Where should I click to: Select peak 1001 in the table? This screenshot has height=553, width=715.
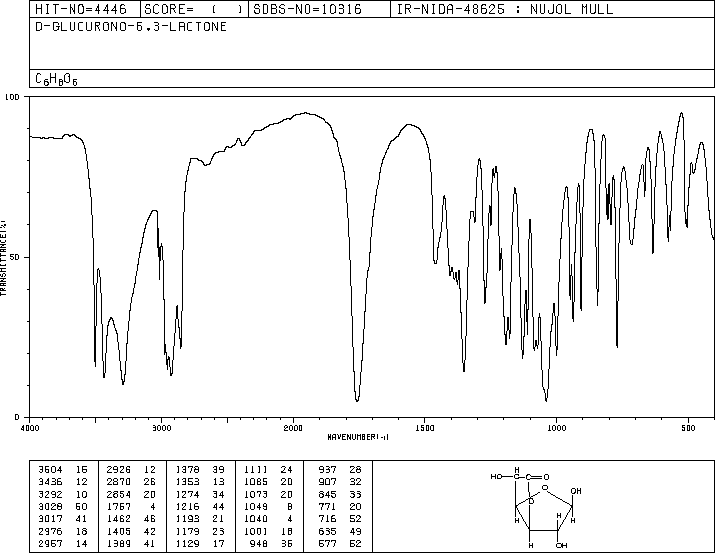click(x=256, y=531)
